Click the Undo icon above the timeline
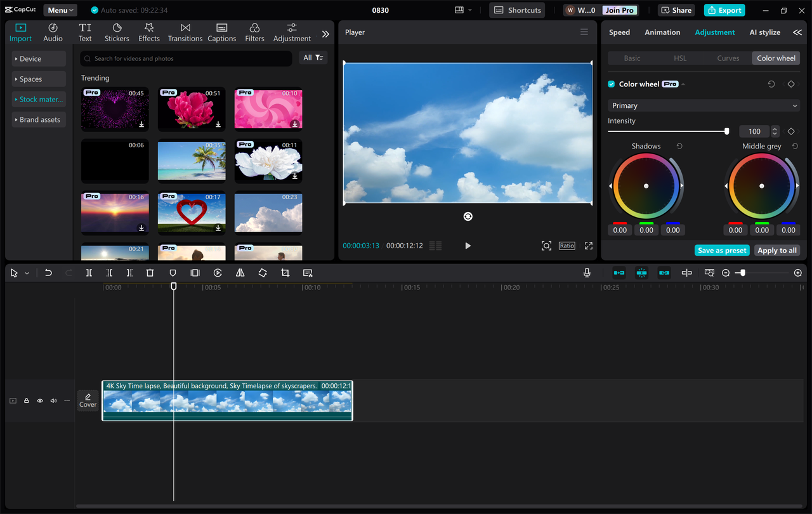Screen dimensions: 812x514 coord(48,272)
